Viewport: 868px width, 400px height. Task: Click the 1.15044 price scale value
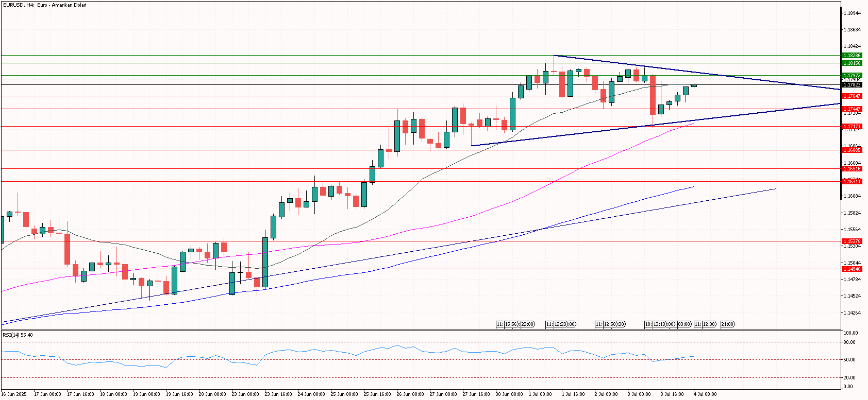852,263
